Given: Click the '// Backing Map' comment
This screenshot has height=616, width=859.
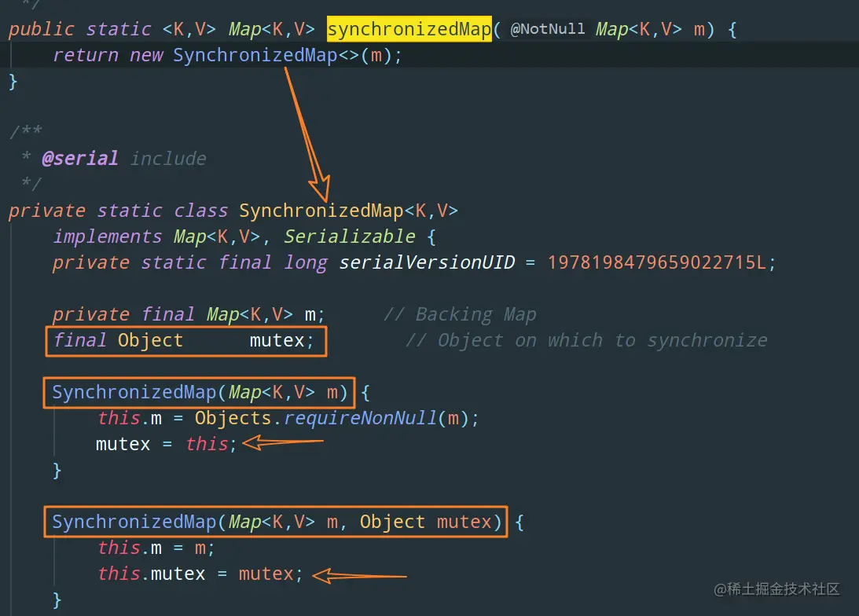Looking at the screenshot, I should tap(460, 315).
